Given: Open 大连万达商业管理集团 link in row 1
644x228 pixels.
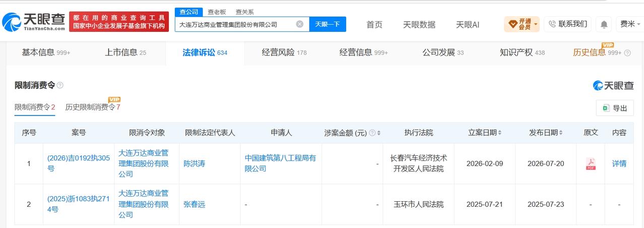Looking at the screenshot, I should 144,163.
